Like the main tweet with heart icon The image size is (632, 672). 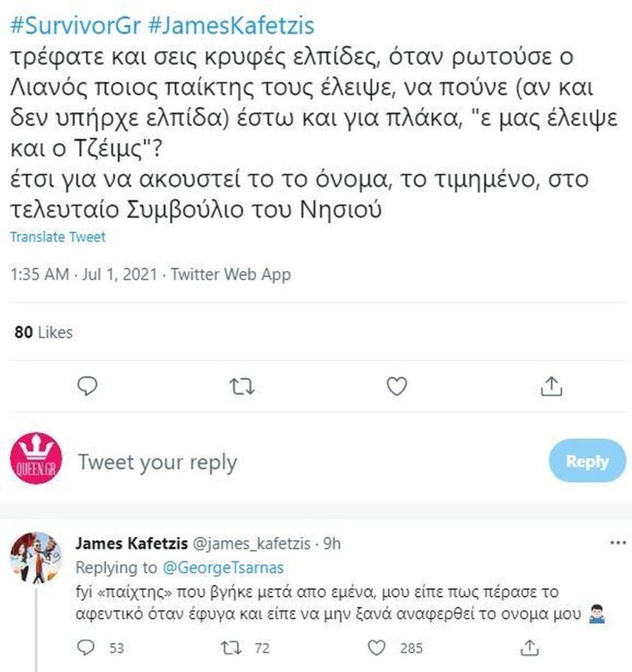pos(399,385)
